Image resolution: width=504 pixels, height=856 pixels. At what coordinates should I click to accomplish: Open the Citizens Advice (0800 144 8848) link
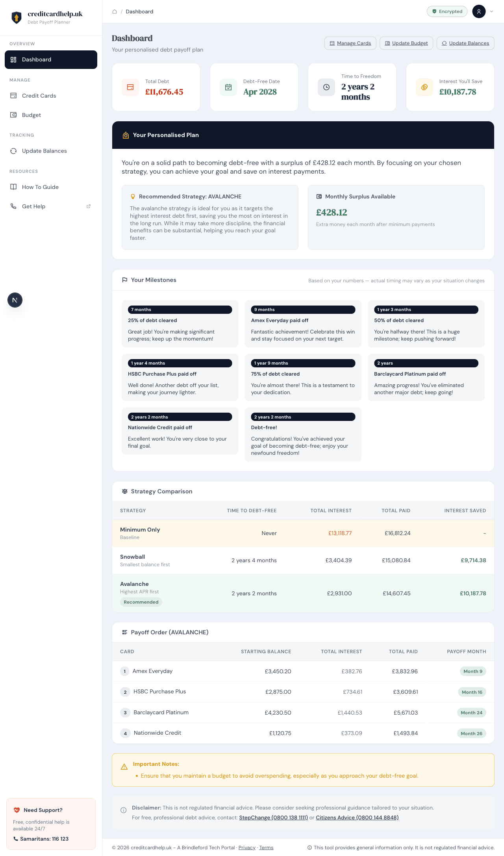(357, 817)
